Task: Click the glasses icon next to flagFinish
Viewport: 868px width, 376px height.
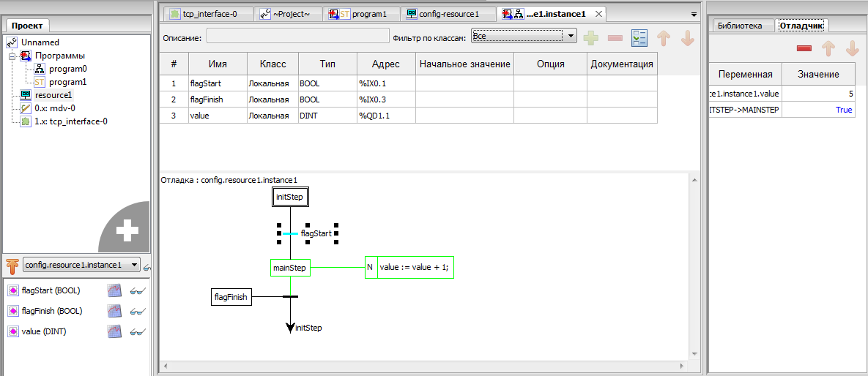Action: [136, 311]
